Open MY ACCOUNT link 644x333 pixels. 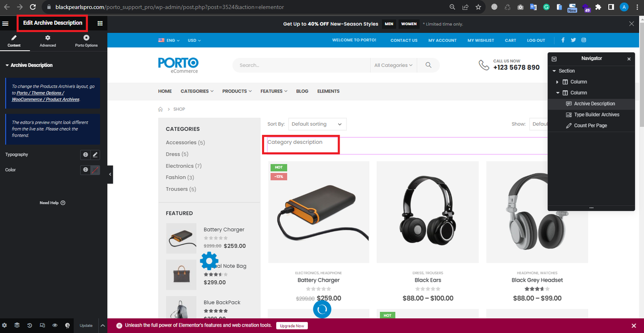point(443,40)
